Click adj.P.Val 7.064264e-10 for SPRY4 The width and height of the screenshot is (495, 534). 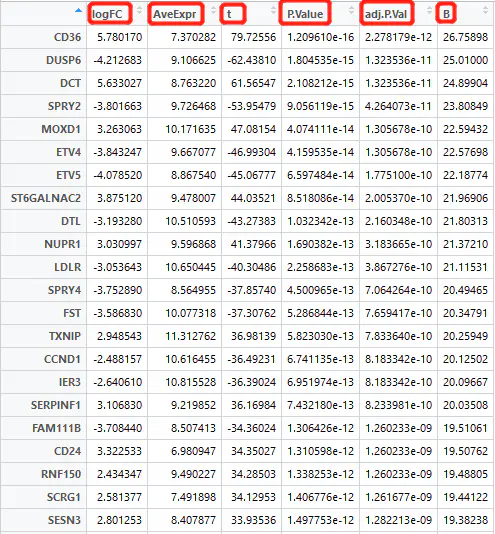coord(398,290)
